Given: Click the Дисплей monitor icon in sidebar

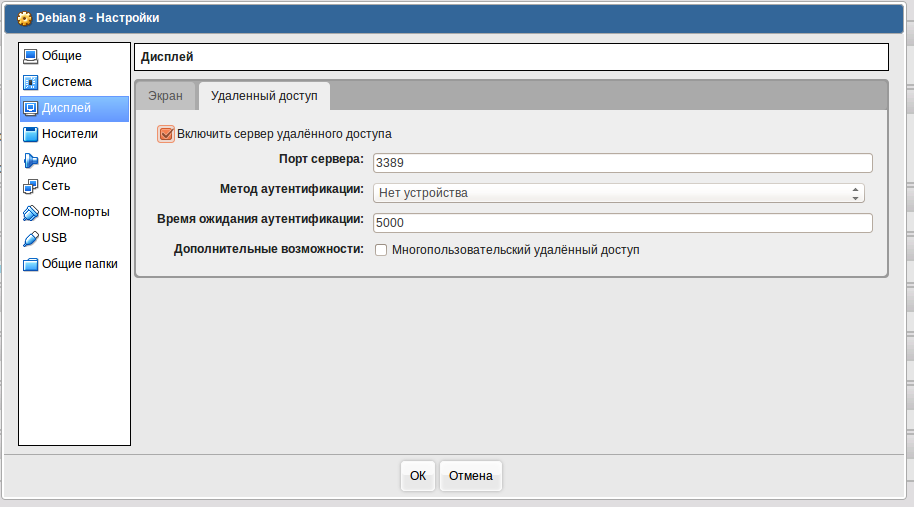Looking at the screenshot, I should pos(30,108).
